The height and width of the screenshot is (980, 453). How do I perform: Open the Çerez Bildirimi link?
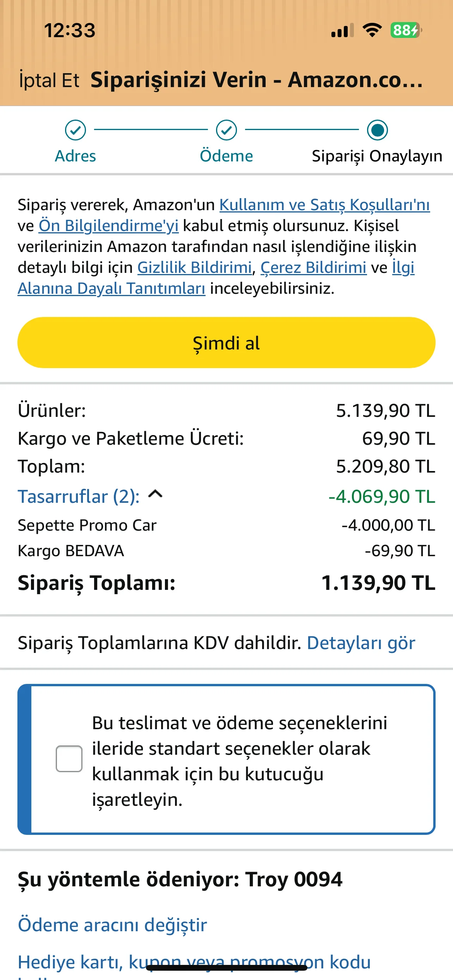[x=314, y=268]
